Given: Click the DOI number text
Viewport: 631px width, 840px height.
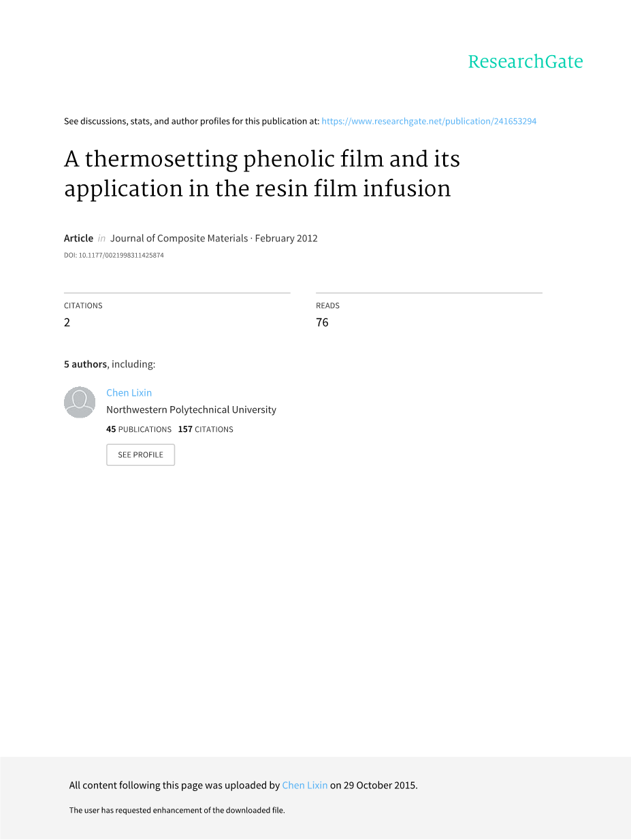Looking at the screenshot, I should [114, 256].
